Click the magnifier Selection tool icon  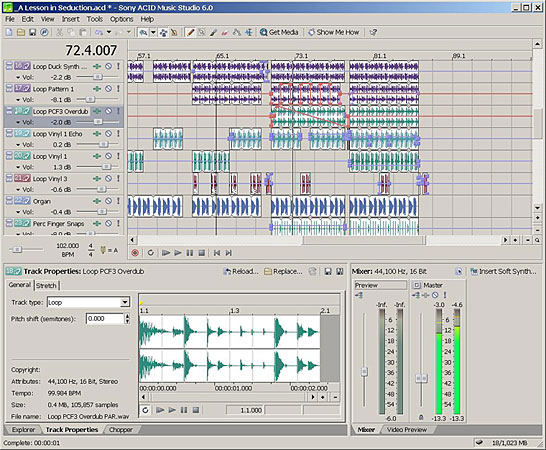pyautogui.click(x=202, y=32)
